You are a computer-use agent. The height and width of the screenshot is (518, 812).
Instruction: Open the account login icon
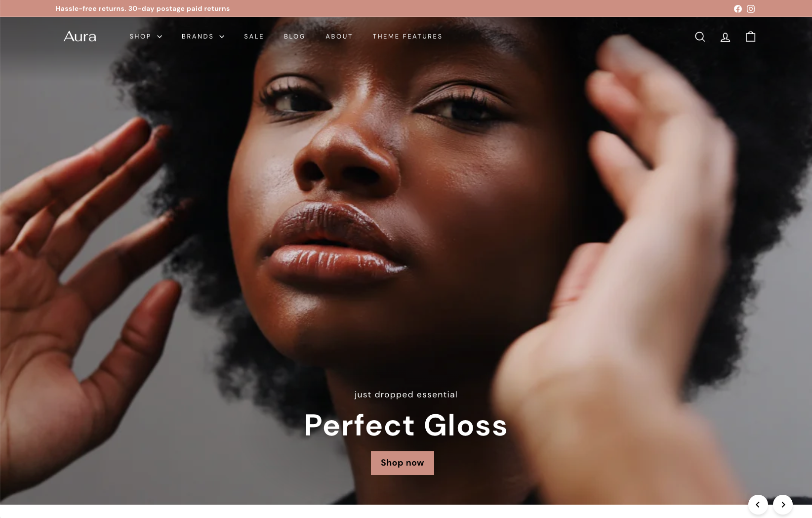click(x=725, y=37)
